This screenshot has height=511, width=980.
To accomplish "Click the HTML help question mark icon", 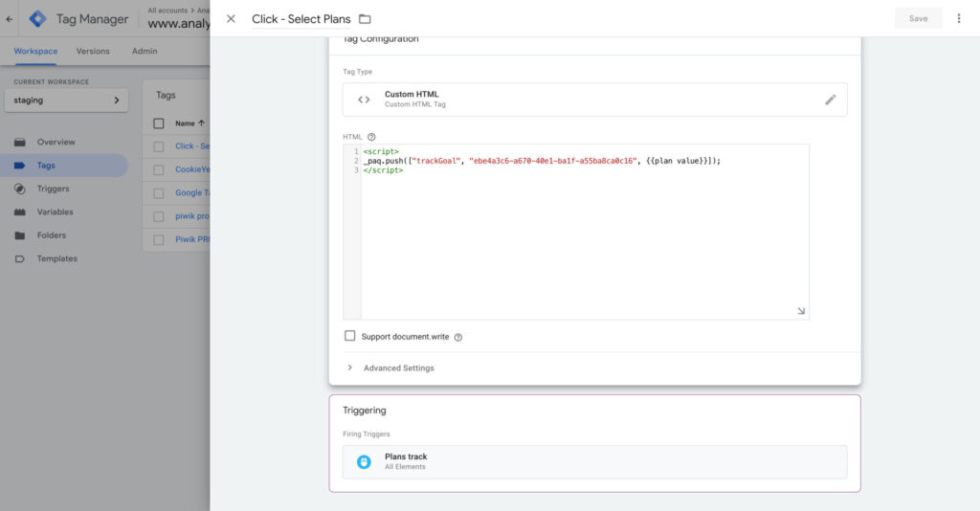I will tap(371, 137).
